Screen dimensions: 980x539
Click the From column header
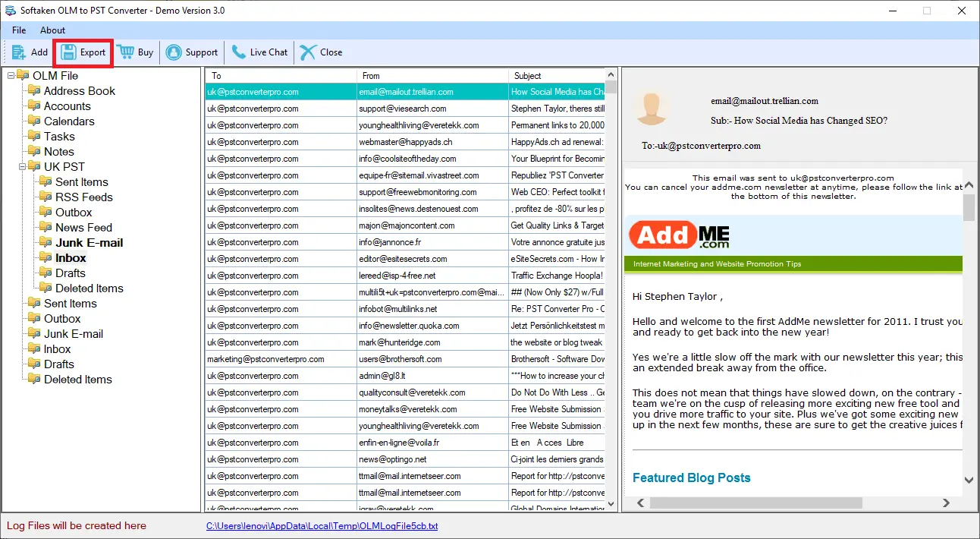click(432, 76)
